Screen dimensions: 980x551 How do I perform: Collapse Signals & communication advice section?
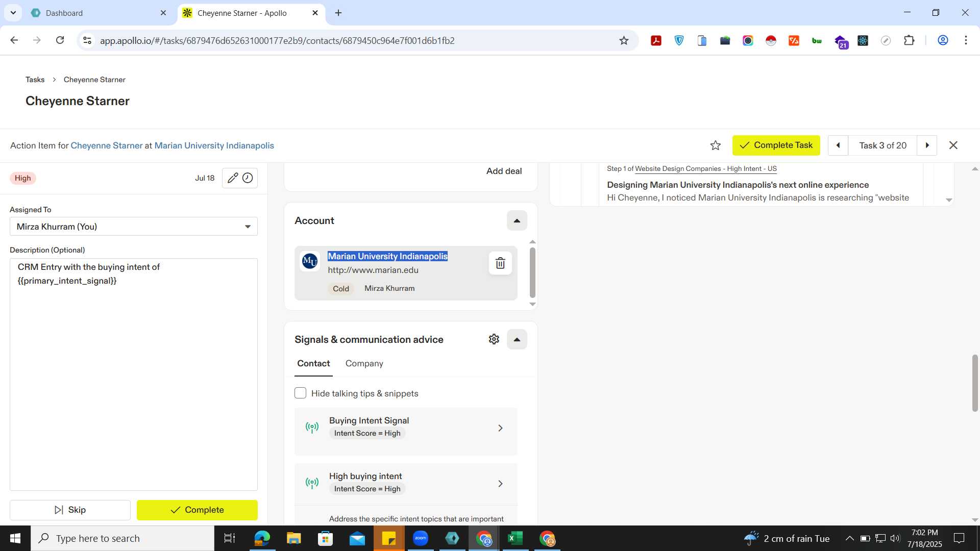(x=517, y=339)
